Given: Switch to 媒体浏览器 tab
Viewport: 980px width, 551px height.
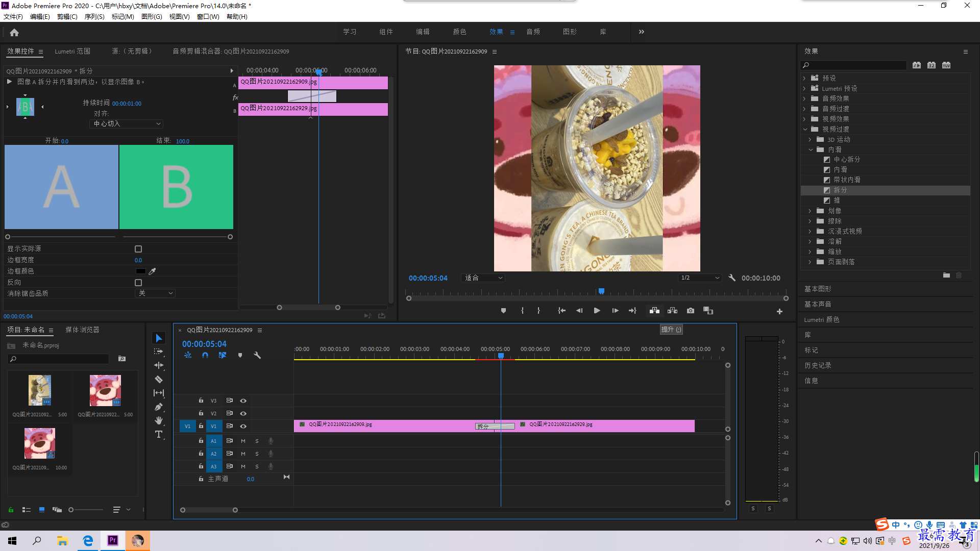Looking at the screenshot, I should [x=82, y=330].
